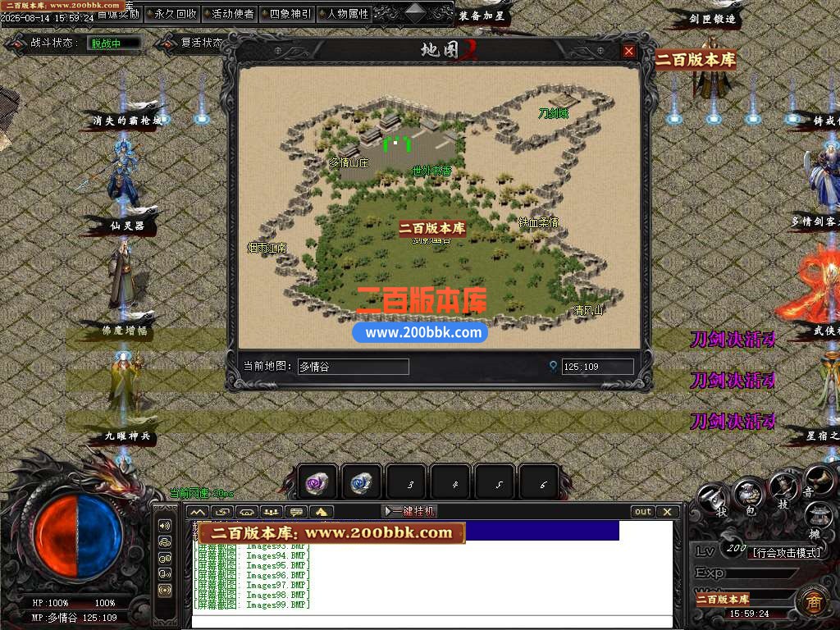Click the current map name field (多情谷)

point(353,367)
